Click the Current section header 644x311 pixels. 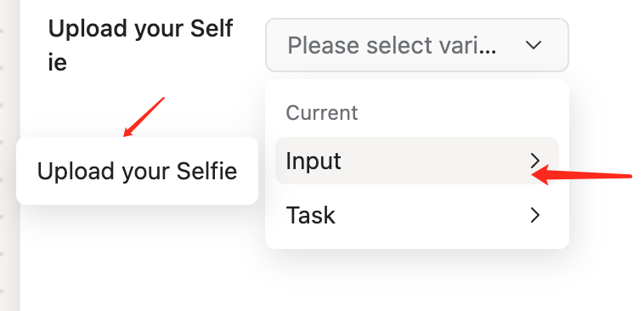point(322,112)
